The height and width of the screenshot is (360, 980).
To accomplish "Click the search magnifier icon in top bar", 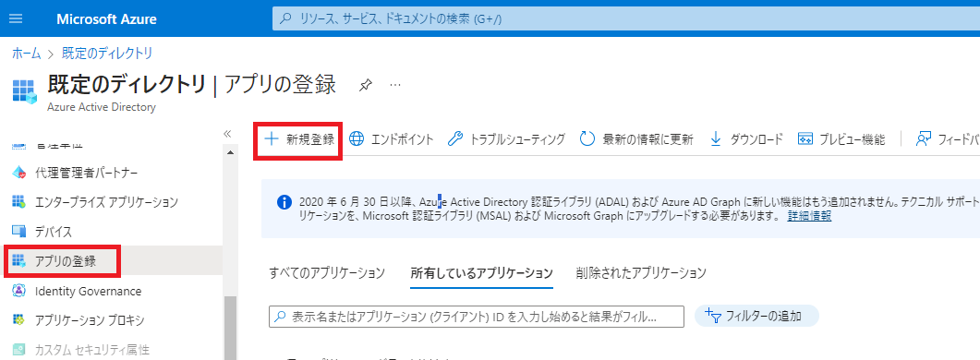I will (286, 18).
